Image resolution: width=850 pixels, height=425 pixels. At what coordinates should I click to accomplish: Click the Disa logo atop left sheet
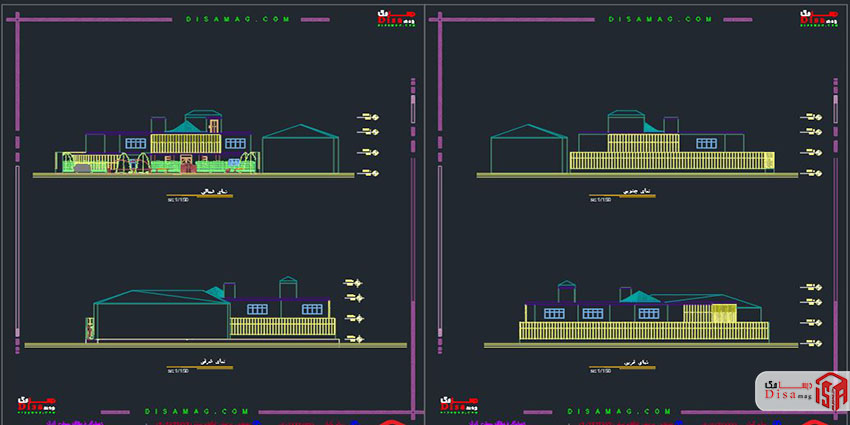tap(395, 18)
